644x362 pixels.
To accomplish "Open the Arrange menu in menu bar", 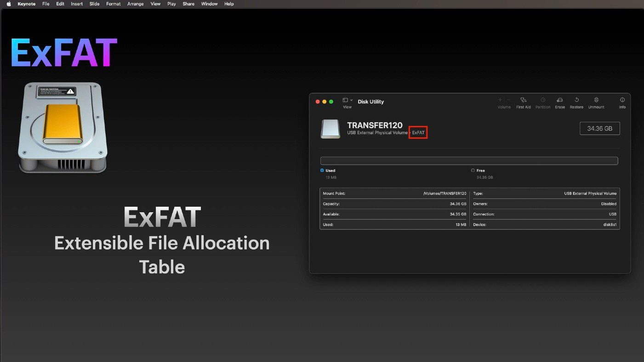I will (x=135, y=4).
